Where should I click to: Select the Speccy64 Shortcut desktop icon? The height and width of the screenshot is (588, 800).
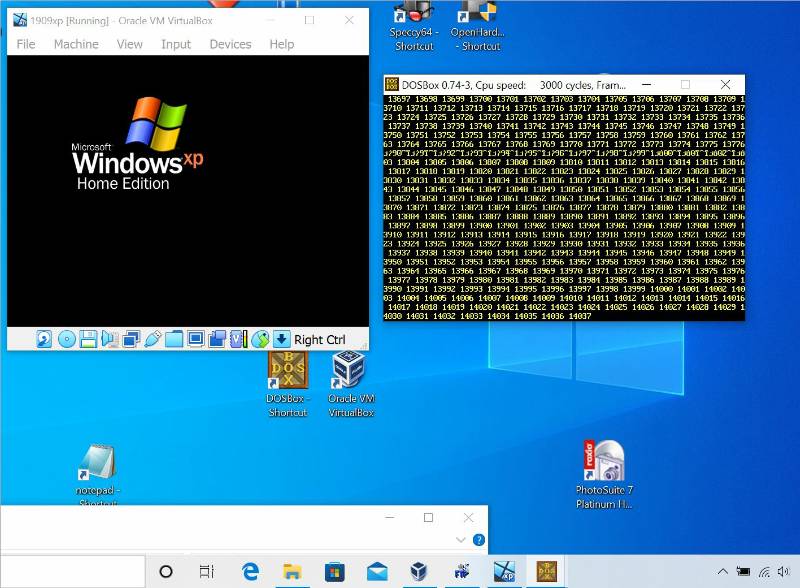(x=414, y=26)
